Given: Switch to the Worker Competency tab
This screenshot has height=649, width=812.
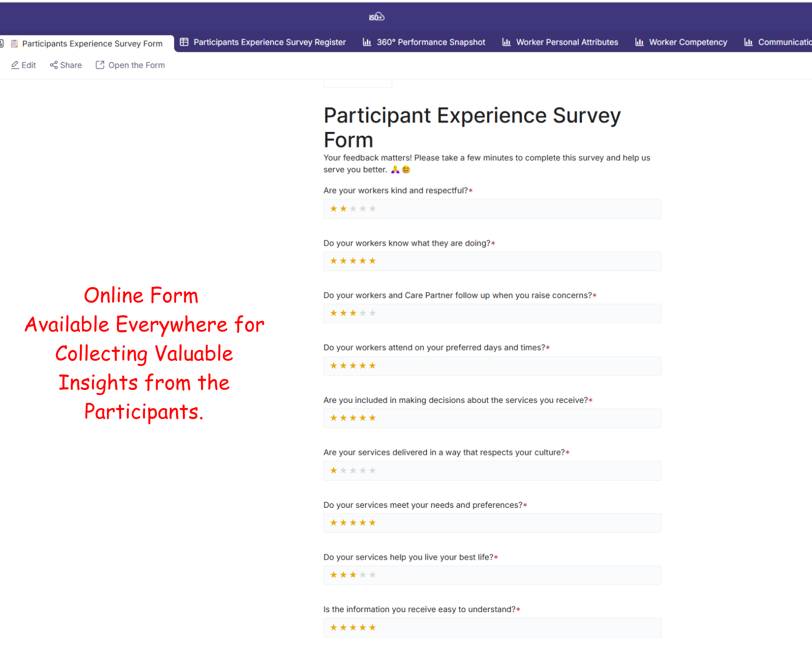Looking at the screenshot, I should (687, 42).
